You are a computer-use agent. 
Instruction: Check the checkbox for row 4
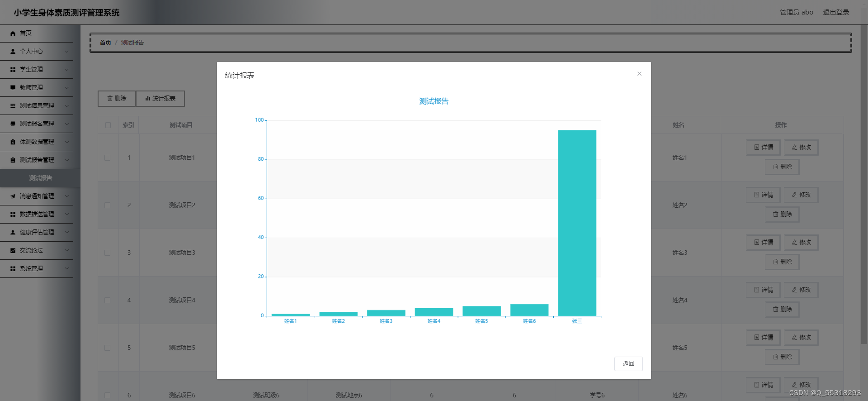click(x=107, y=300)
